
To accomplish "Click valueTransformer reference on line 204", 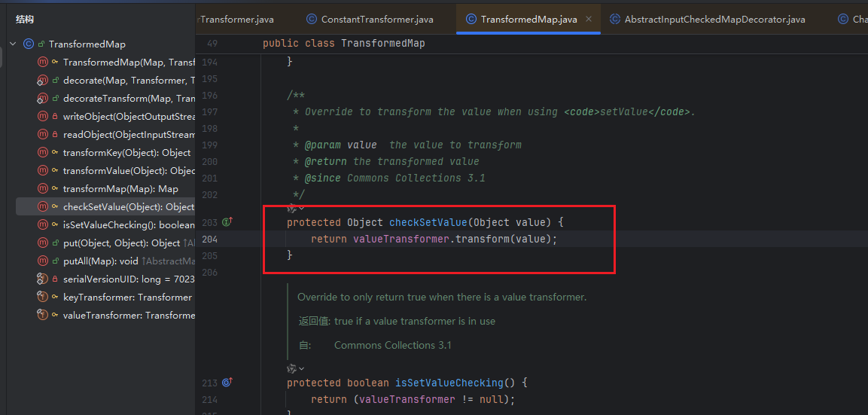I will (404, 239).
